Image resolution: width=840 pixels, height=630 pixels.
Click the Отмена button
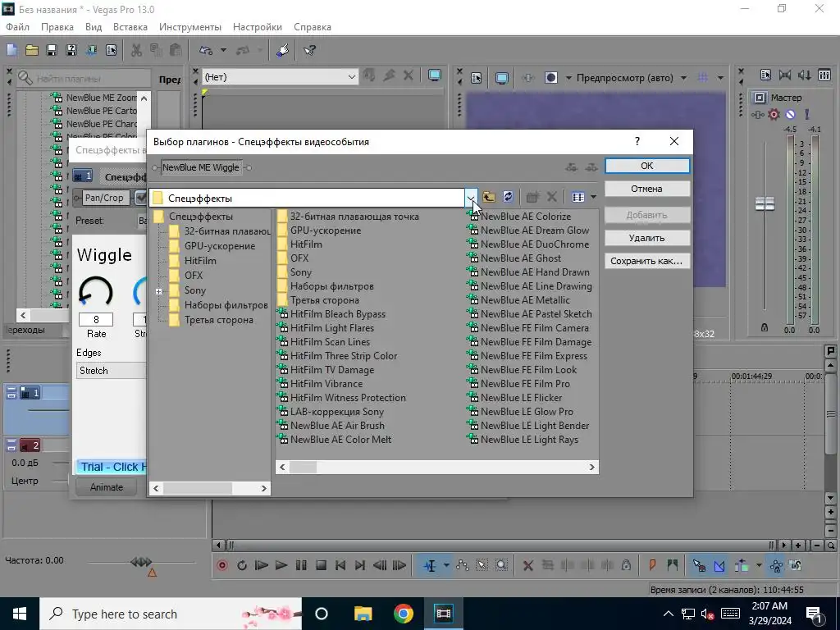tap(647, 189)
